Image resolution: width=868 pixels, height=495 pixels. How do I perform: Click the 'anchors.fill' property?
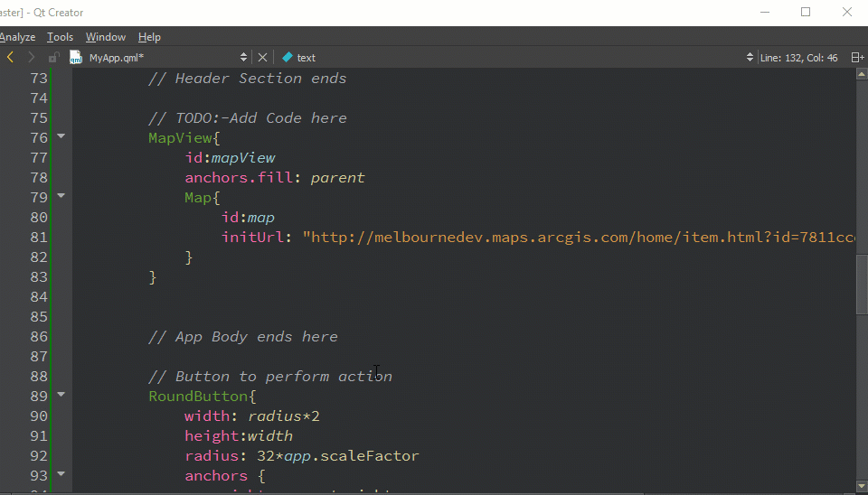[x=239, y=178]
